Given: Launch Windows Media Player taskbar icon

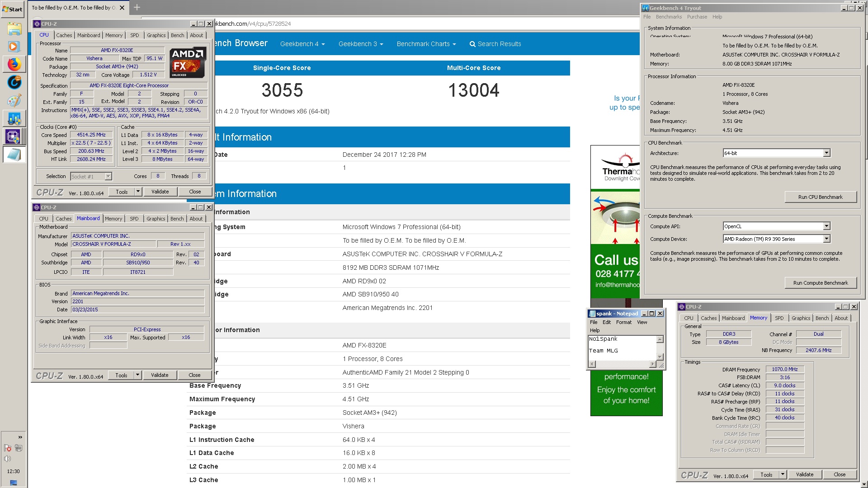Looking at the screenshot, I should pos(14,47).
